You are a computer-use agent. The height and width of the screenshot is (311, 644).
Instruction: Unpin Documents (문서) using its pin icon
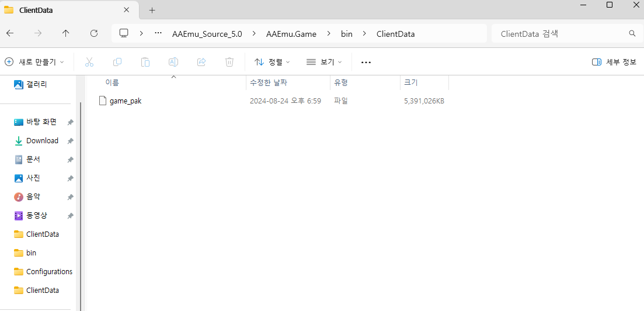pos(70,160)
